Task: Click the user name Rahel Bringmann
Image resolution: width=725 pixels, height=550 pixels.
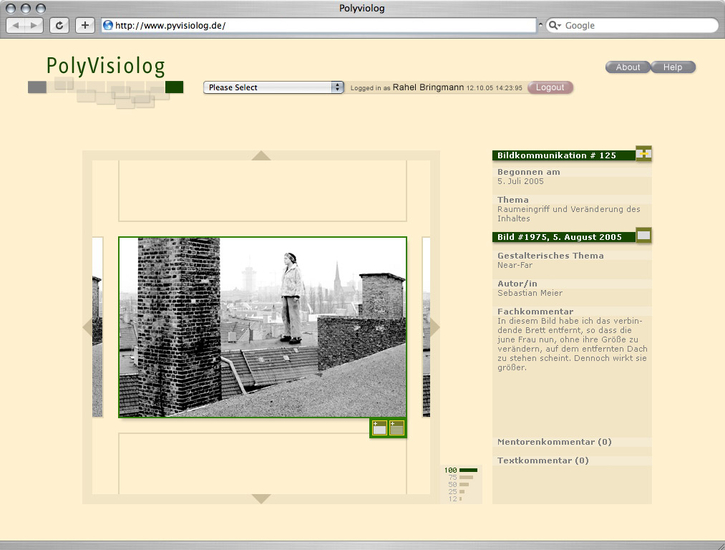Action: point(428,87)
